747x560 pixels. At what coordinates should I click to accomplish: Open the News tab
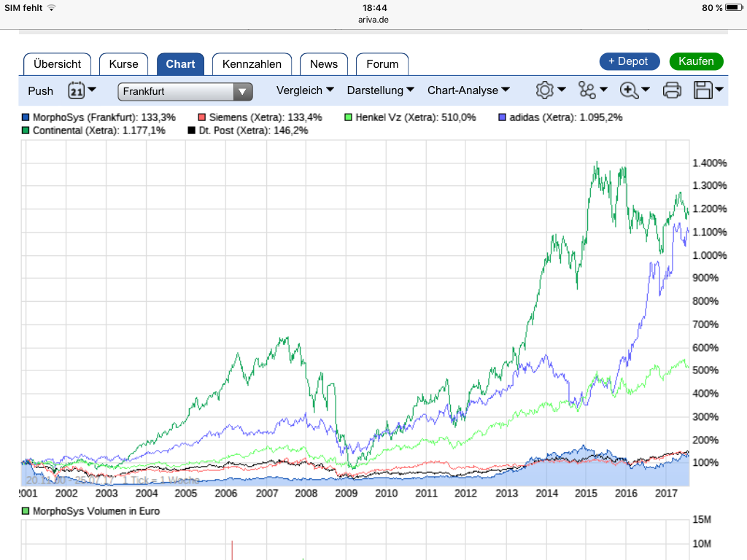324,64
